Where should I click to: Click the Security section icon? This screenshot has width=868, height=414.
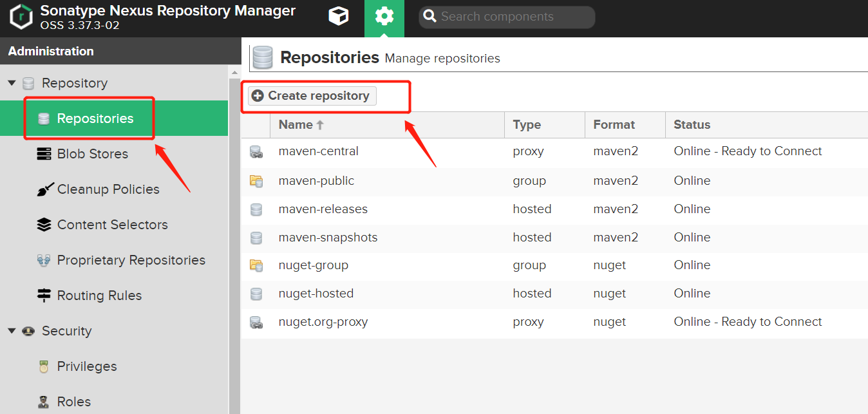(28, 331)
